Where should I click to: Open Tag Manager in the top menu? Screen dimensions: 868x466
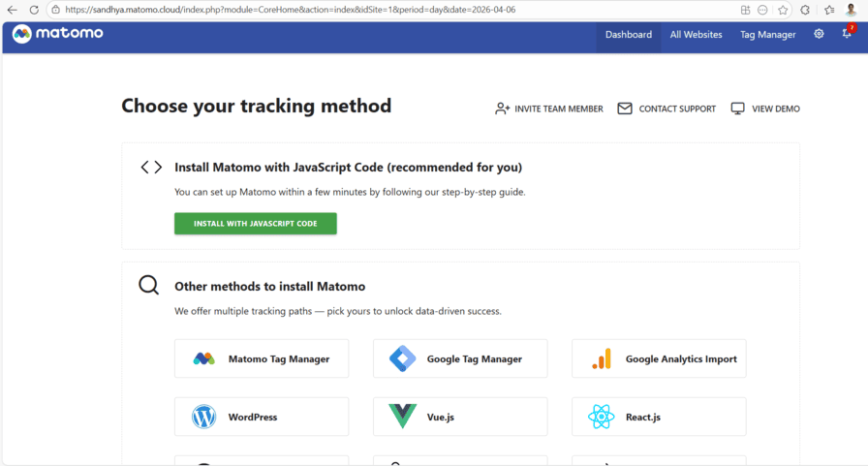pyautogui.click(x=768, y=34)
